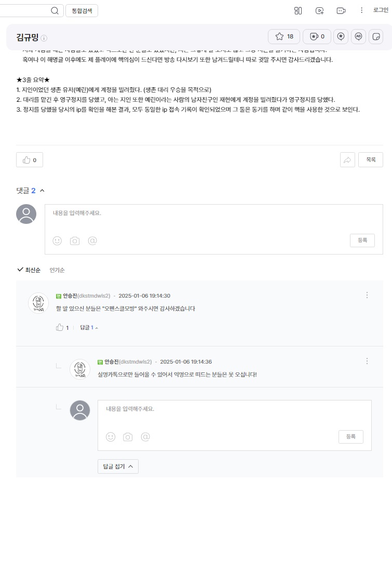This screenshot has width=392, height=561.
Task: Open the top-right three-dot menu
Action: click(361, 10)
